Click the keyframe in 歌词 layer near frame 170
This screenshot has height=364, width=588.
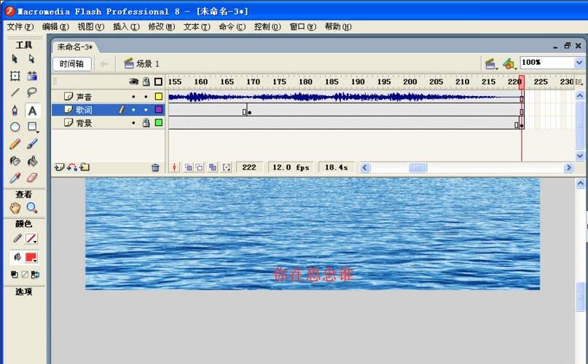coord(250,112)
